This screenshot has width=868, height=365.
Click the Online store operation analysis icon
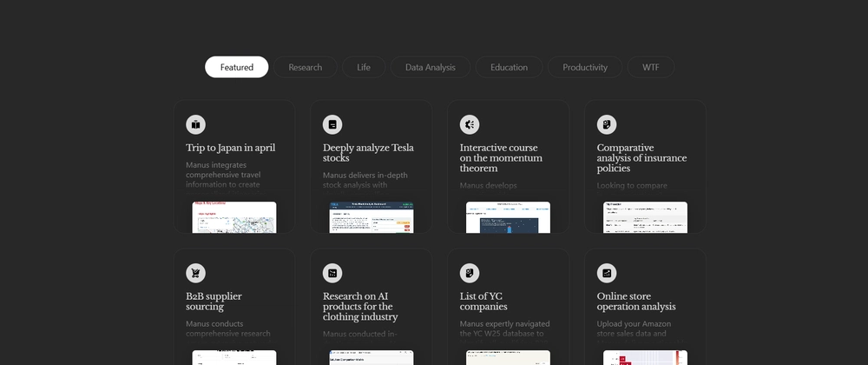tap(607, 273)
